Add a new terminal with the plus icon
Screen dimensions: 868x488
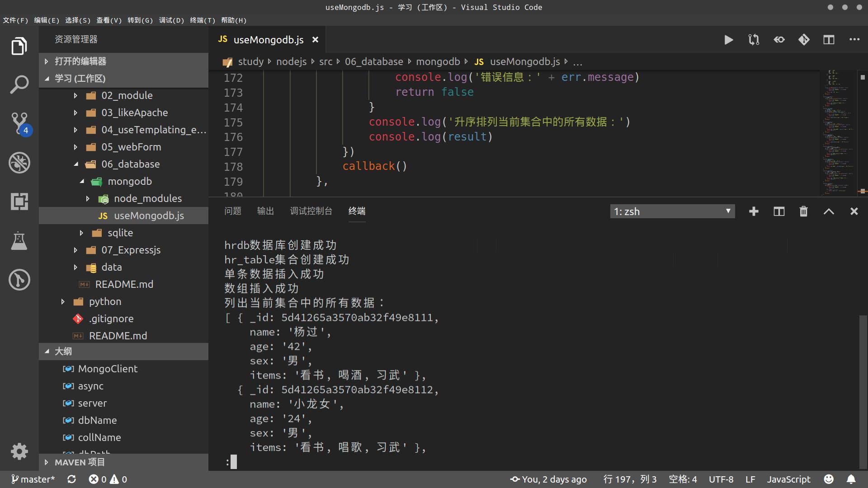coord(753,211)
